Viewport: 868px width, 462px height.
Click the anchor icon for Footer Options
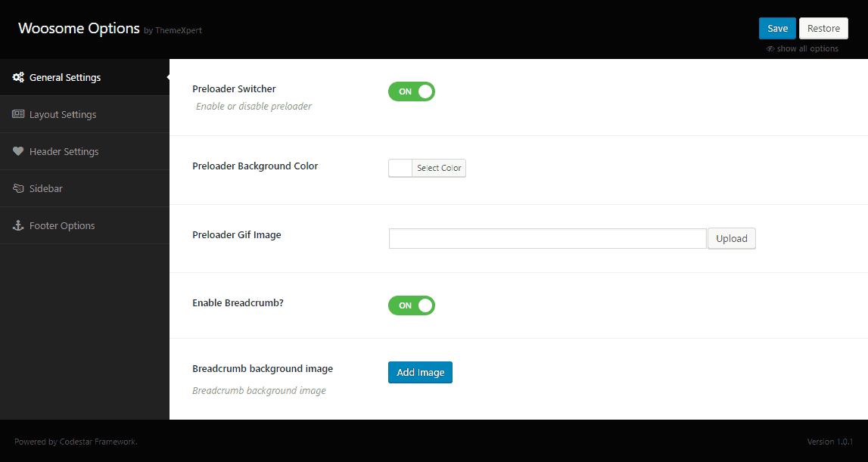point(17,225)
